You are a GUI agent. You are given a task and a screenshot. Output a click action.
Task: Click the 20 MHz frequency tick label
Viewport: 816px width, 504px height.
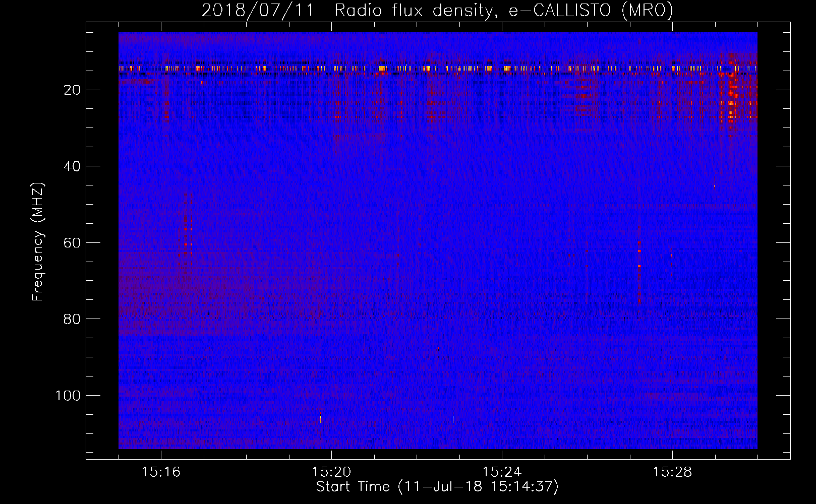pos(72,90)
